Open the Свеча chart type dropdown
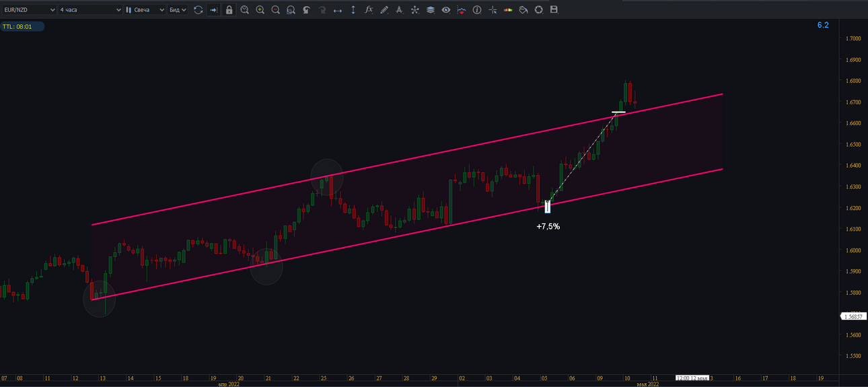The width and height of the screenshot is (868, 387). click(x=145, y=9)
